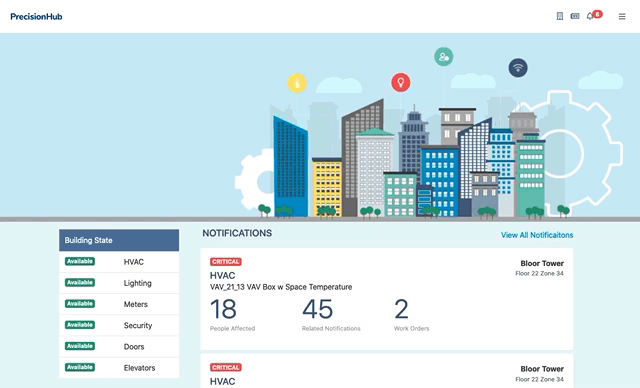This screenshot has height=388, width=640.
Task: Open the notification bell icon
Action: click(590, 16)
